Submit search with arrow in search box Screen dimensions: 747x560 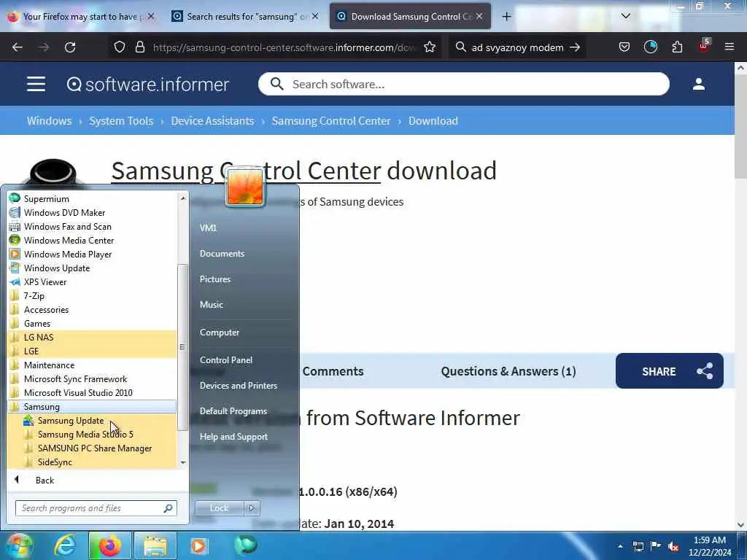575,47
